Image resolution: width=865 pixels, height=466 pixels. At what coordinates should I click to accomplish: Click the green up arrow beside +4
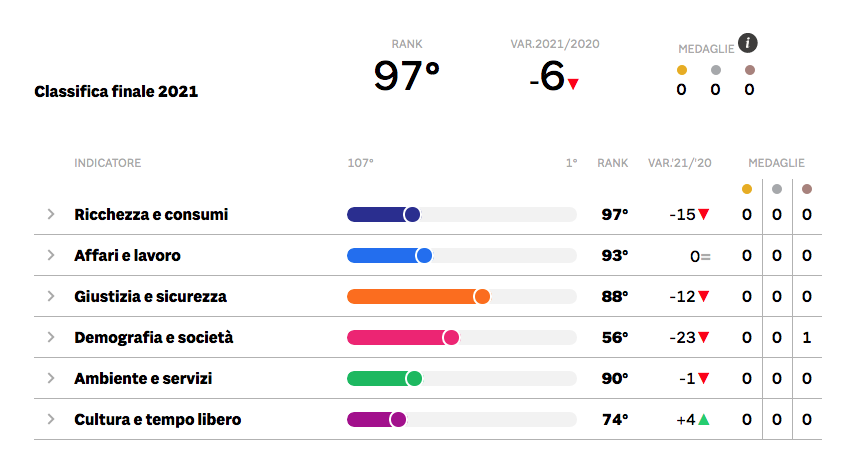tap(703, 420)
